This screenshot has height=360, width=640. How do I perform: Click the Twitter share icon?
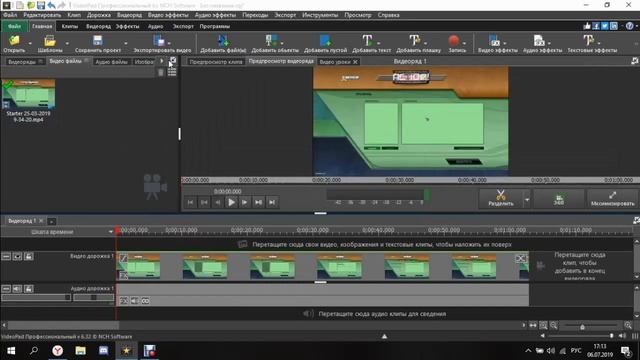pos(605,26)
